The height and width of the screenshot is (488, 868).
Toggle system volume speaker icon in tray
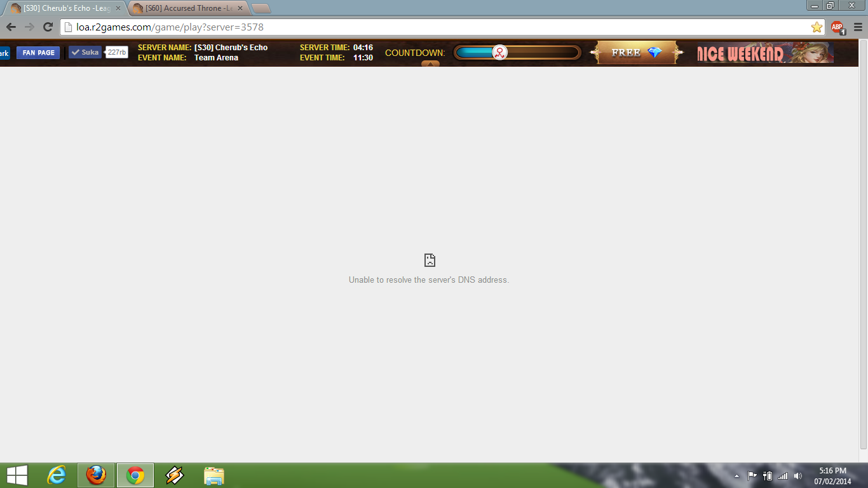(x=798, y=476)
